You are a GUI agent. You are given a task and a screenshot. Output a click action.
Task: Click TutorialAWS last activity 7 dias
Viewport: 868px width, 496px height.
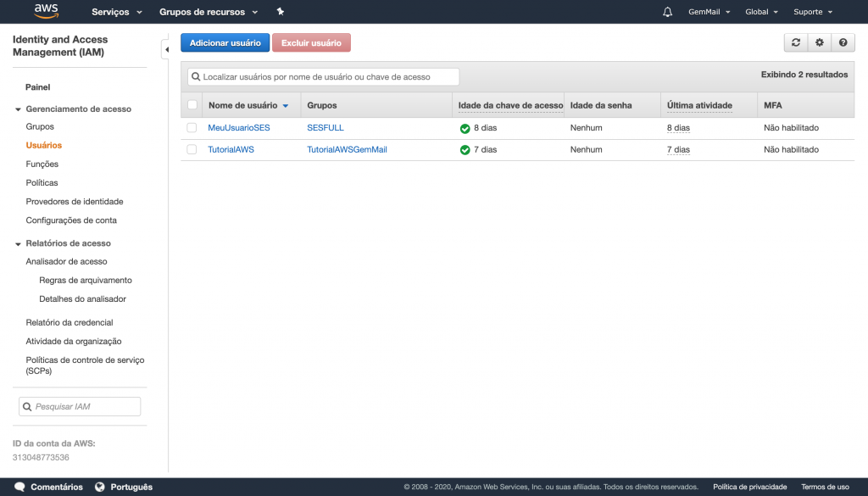679,149
